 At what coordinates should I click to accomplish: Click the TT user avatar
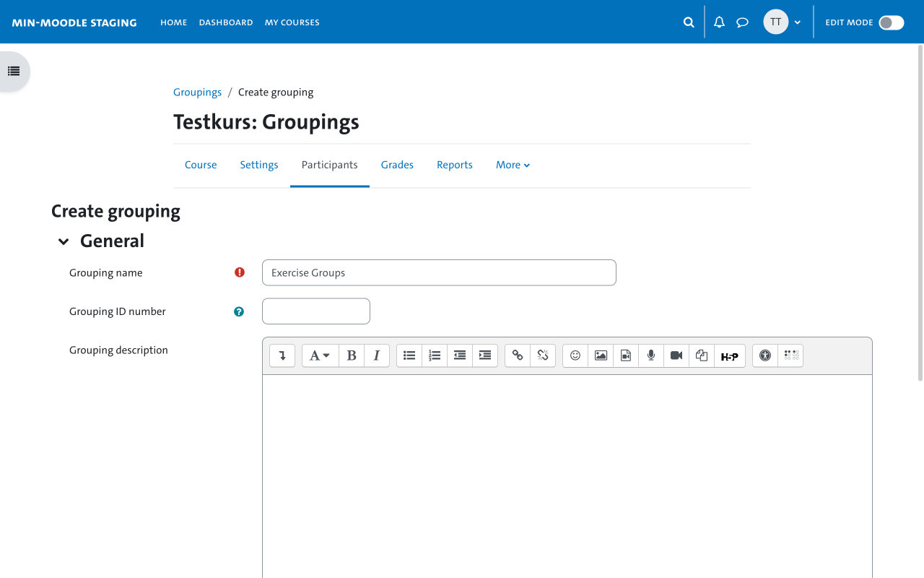[775, 22]
